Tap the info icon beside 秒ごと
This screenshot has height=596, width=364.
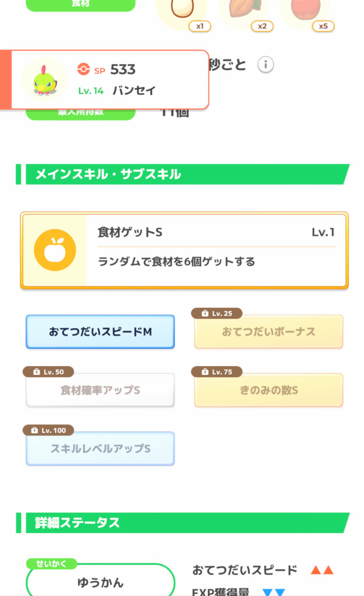point(266,65)
